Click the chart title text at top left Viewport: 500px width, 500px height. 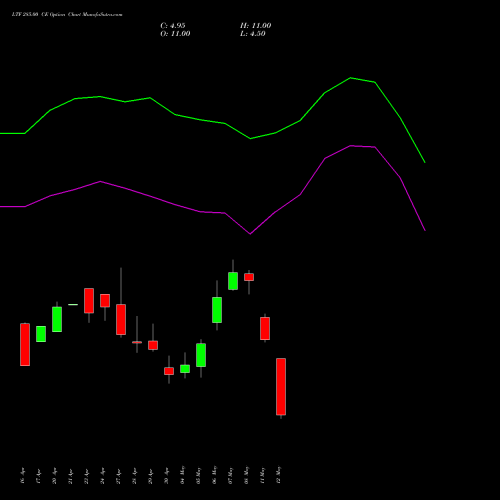(67, 15)
